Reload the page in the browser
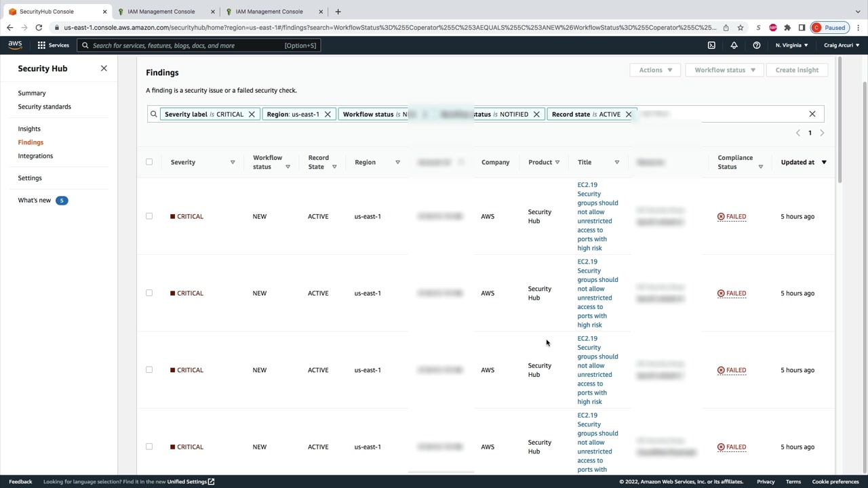868x488 pixels. coord(39,28)
